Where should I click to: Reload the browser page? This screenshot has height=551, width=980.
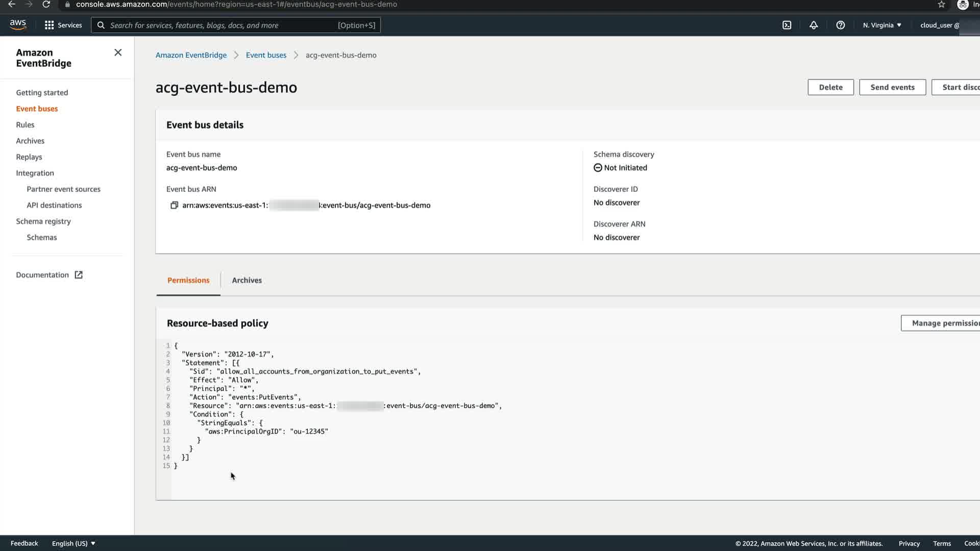coord(46,5)
